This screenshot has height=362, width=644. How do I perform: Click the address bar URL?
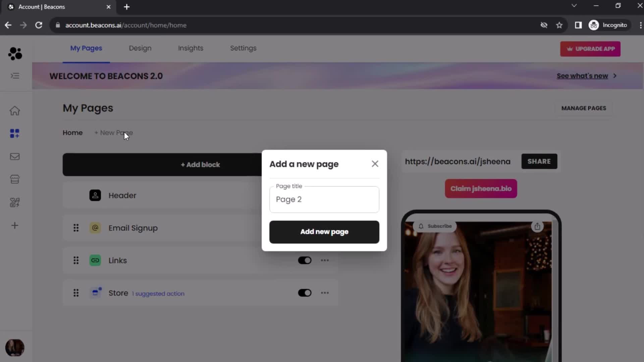126,25
